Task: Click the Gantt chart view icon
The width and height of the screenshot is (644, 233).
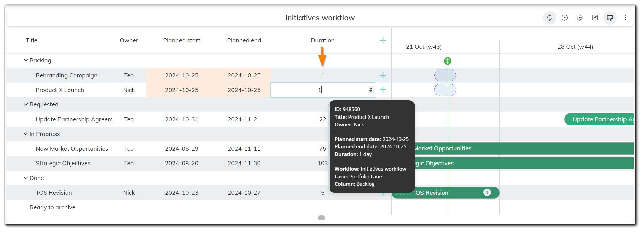Action: click(x=595, y=18)
